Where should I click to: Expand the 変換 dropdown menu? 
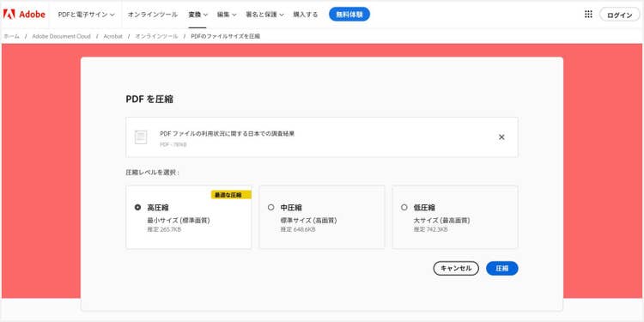198,15
